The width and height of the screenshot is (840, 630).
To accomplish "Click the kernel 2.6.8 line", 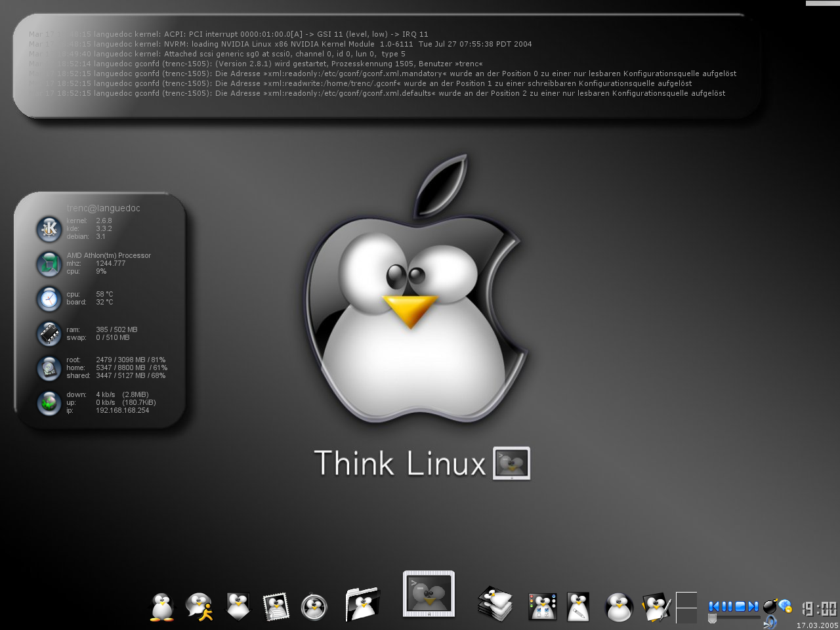I will [89, 221].
